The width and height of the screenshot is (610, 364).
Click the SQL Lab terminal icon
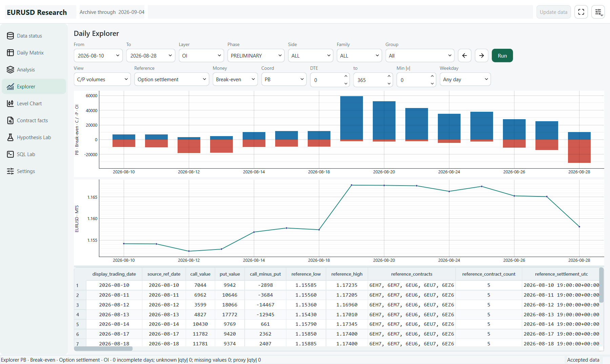coord(11,154)
